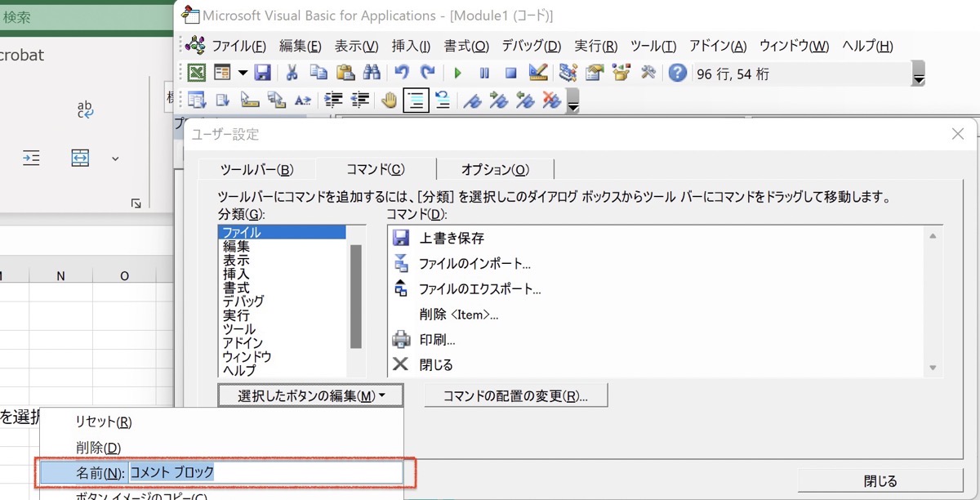This screenshot has width=980, height=500.
Task: Click the category list scrollbar thumb
Action: (x=356, y=297)
